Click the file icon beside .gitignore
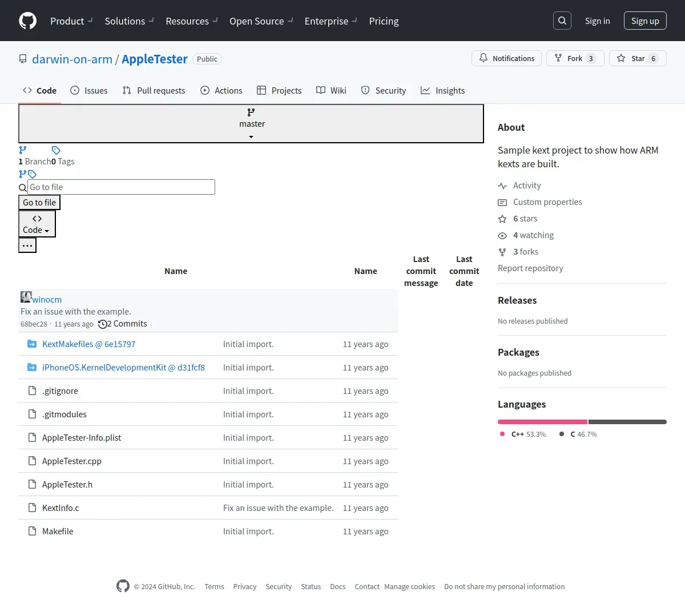This screenshot has height=616, width=685. tap(33, 390)
